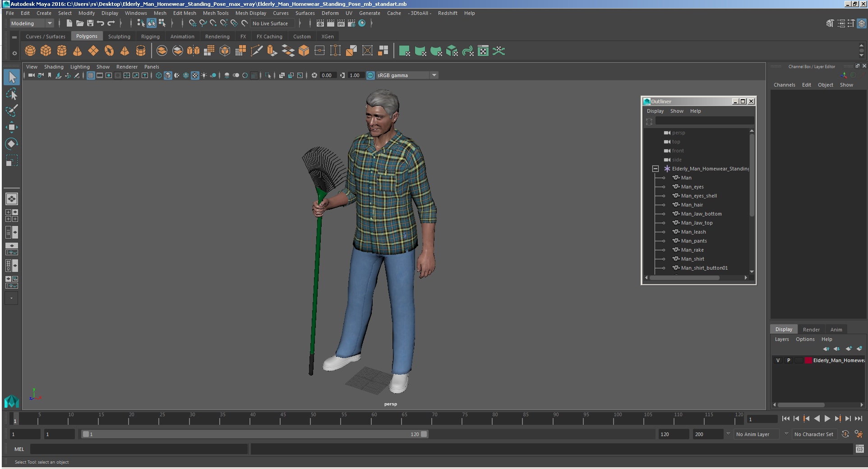Screen dimensions: 868x469
Task: Open the No Character Set dropdown
Action: [x=814, y=434]
